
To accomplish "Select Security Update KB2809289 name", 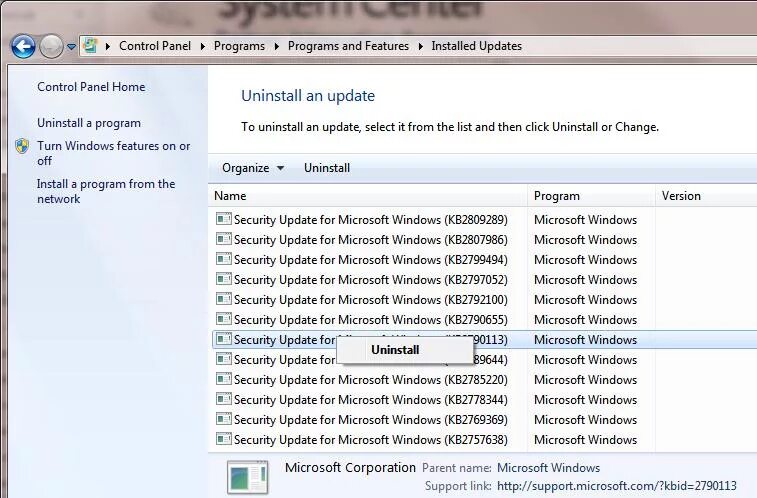I will (x=371, y=220).
